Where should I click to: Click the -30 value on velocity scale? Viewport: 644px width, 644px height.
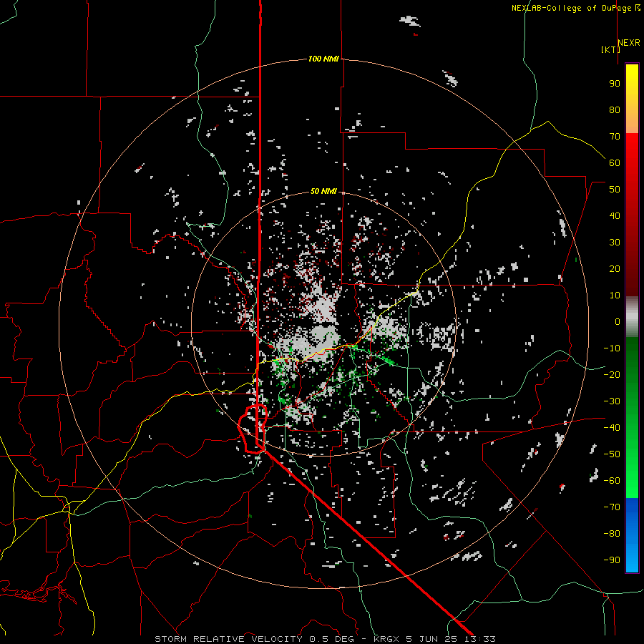[612, 401]
